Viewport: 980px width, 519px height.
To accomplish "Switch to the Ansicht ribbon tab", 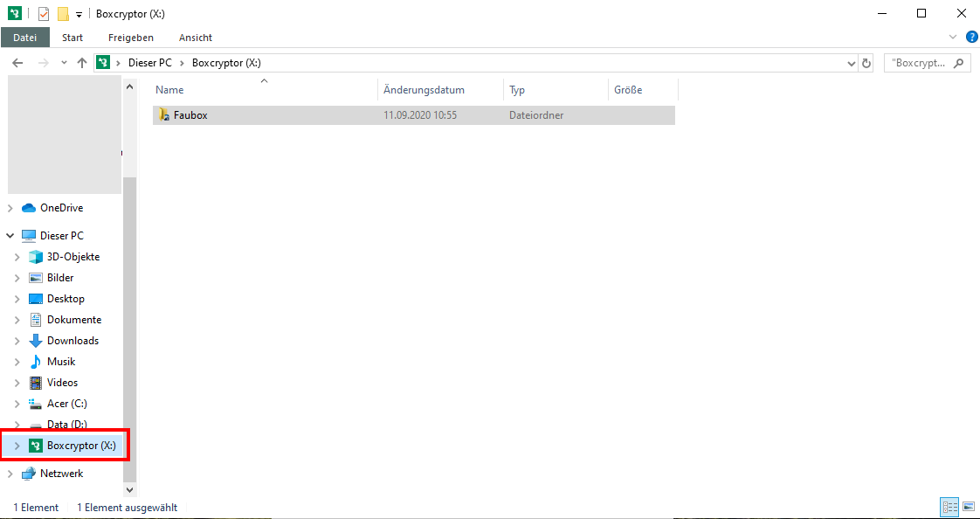I will coord(196,38).
